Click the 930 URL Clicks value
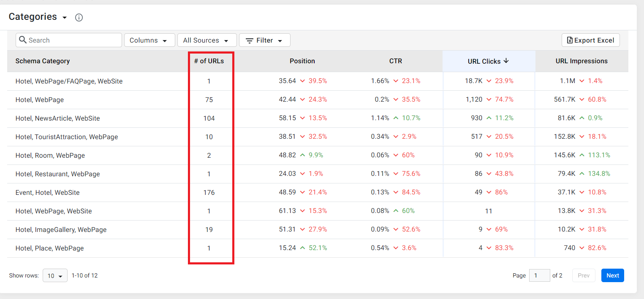This screenshot has width=644, height=299. click(x=476, y=118)
